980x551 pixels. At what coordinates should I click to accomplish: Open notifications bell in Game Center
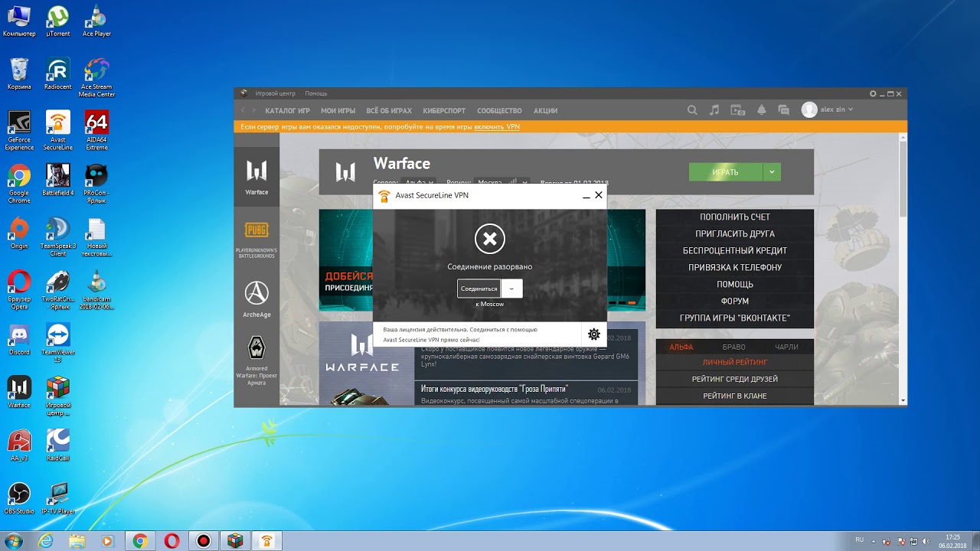click(x=761, y=110)
